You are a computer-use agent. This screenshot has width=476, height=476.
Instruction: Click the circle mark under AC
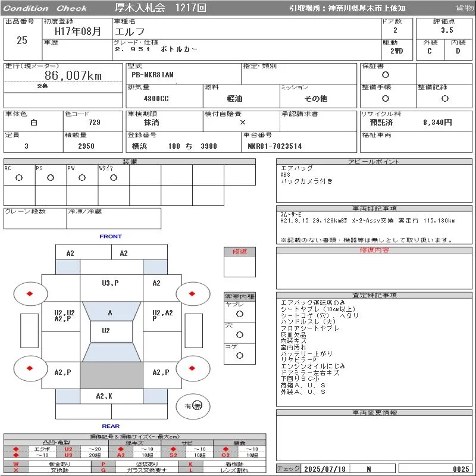pyautogui.click(x=19, y=177)
